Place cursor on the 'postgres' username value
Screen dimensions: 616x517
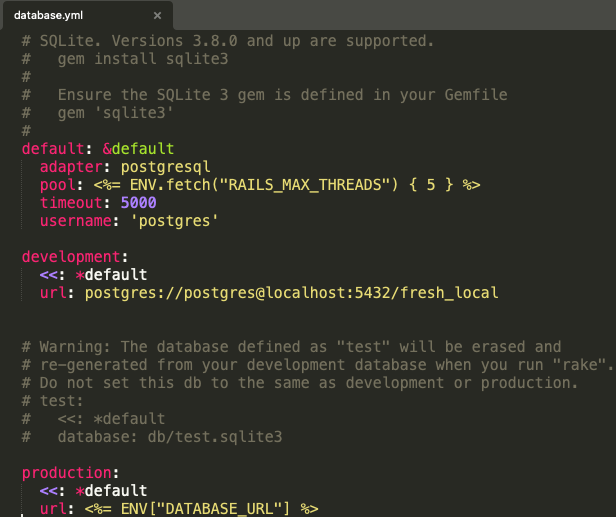coord(174,220)
